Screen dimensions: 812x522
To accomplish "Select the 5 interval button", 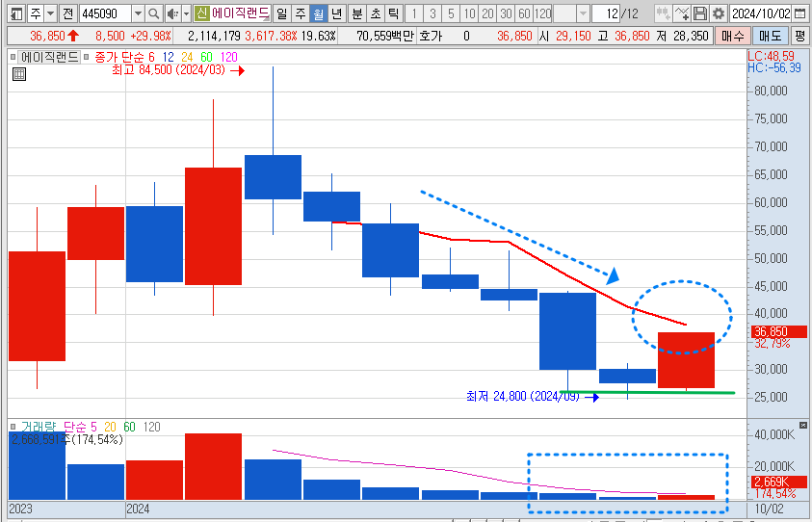I will (x=451, y=13).
